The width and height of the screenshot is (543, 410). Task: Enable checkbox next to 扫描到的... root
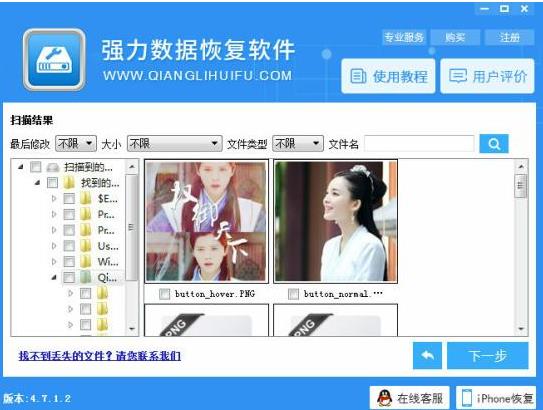(x=36, y=167)
